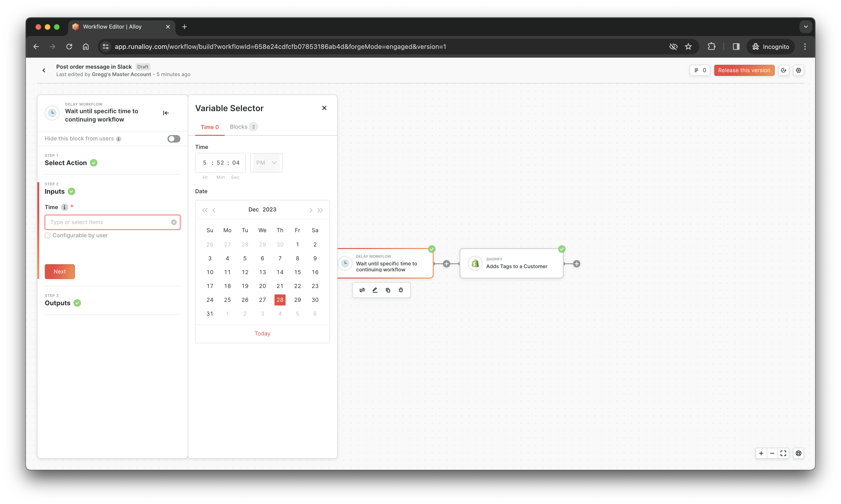This screenshot has height=504, width=841.
Task: Click the Release this version button
Action: 744,70
